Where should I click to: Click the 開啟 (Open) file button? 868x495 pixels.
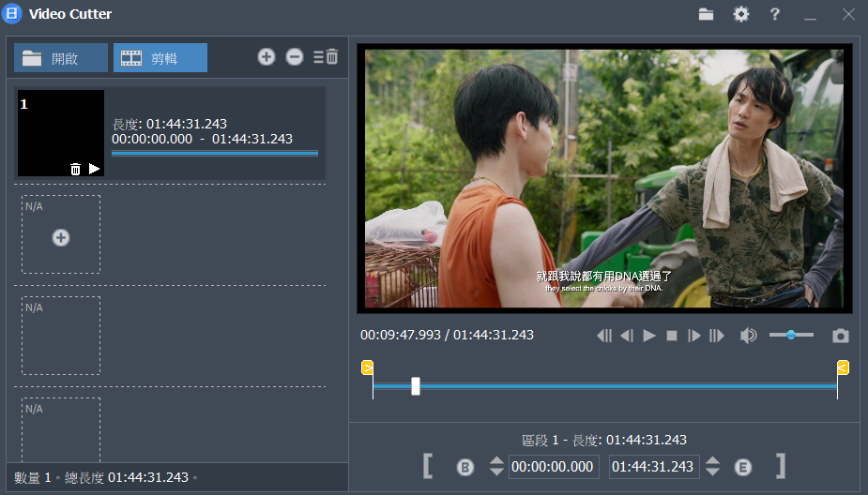59,58
